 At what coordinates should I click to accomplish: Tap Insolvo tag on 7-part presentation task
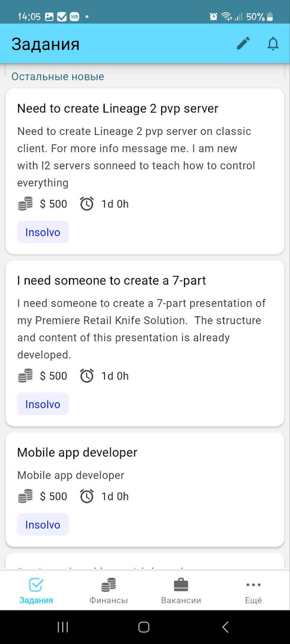[43, 404]
